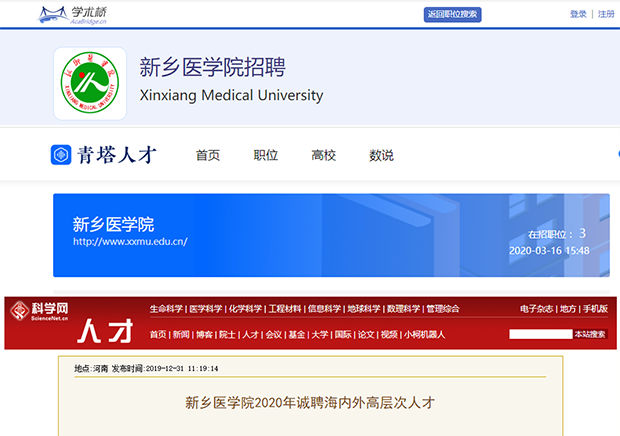
Task: Open 会议 in the 科学网 nav
Action: point(273,334)
